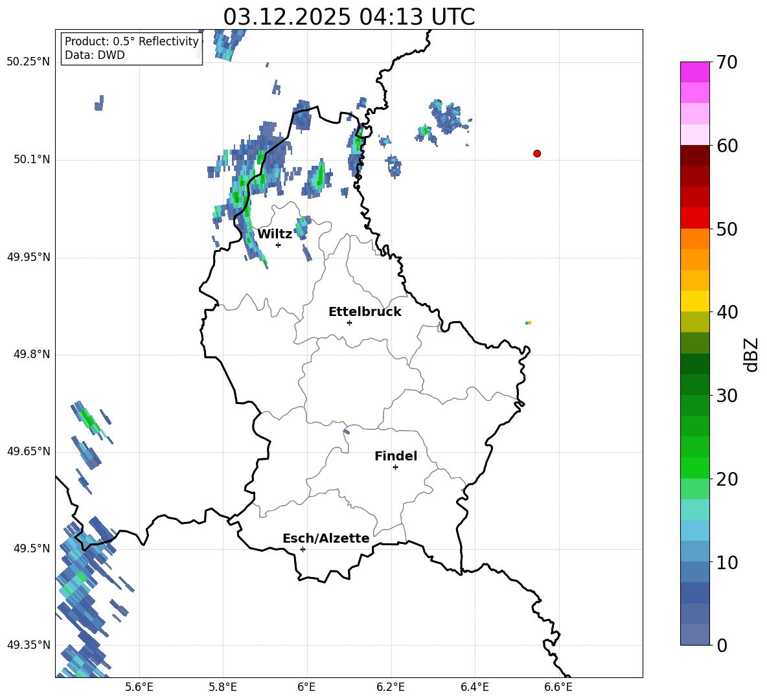Click the Ettelbruck city label
This screenshot has width=767, height=700.
pos(365,312)
